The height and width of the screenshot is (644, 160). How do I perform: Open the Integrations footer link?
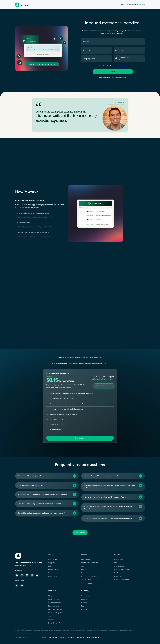86,559
